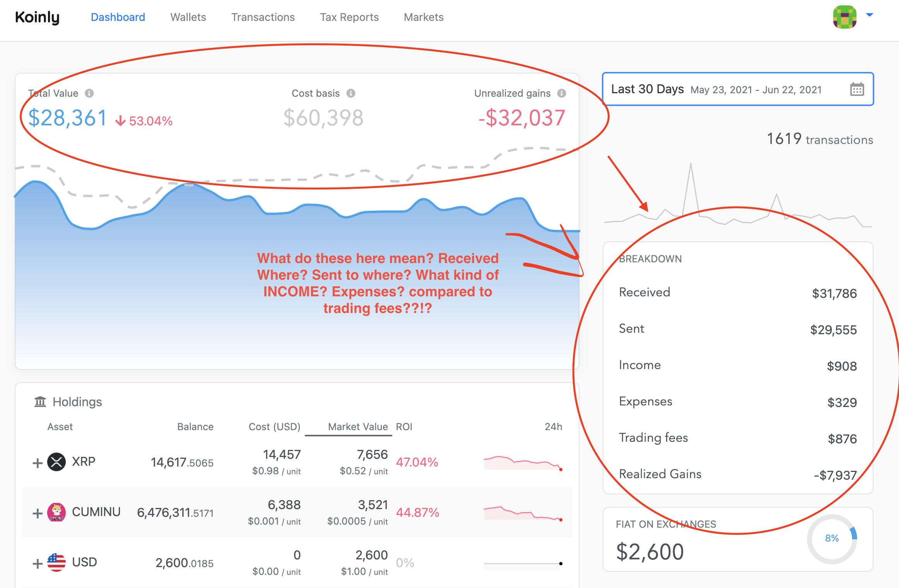
Task: Click the XRP coin icon
Action: point(56,462)
